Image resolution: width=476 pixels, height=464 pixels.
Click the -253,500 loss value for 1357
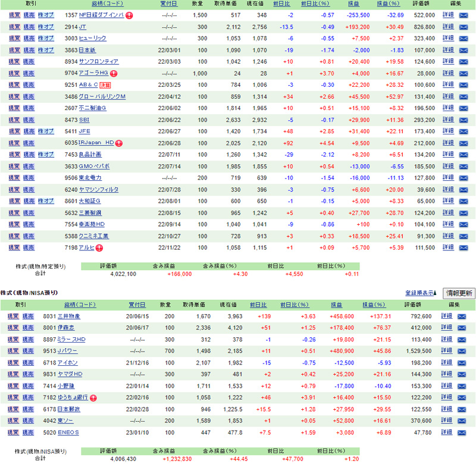(x=358, y=15)
